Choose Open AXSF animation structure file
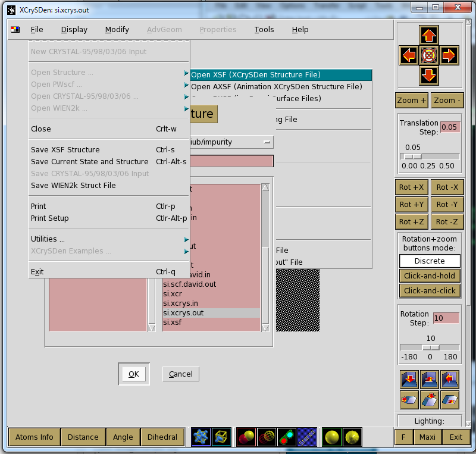Screen dimensions: 476x454 [281, 86]
